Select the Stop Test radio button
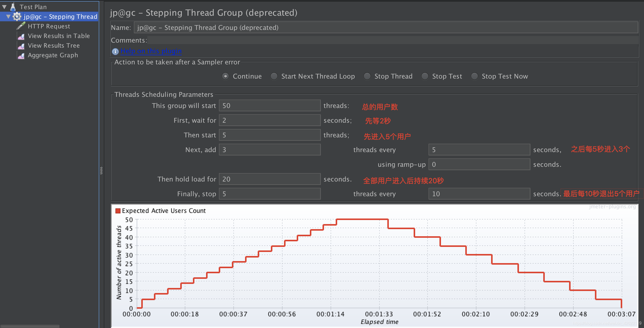This screenshot has width=644, height=328. (x=425, y=76)
